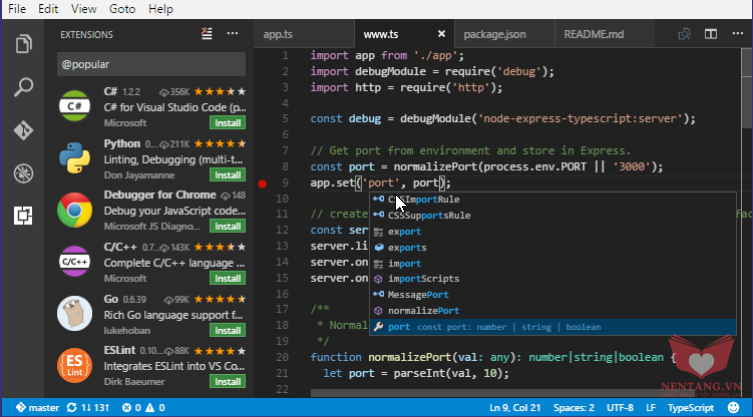Select the normalizePort autocomplete suggestion
Viewport: 753px width, 417px height.
click(x=422, y=311)
